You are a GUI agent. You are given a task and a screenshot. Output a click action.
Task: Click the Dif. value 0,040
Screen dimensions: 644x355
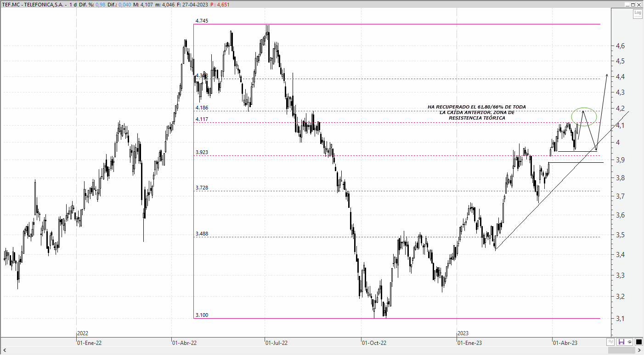tap(124, 5)
